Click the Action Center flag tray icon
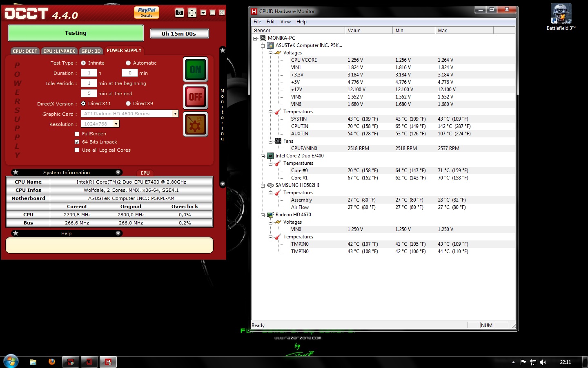 coord(523,362)
